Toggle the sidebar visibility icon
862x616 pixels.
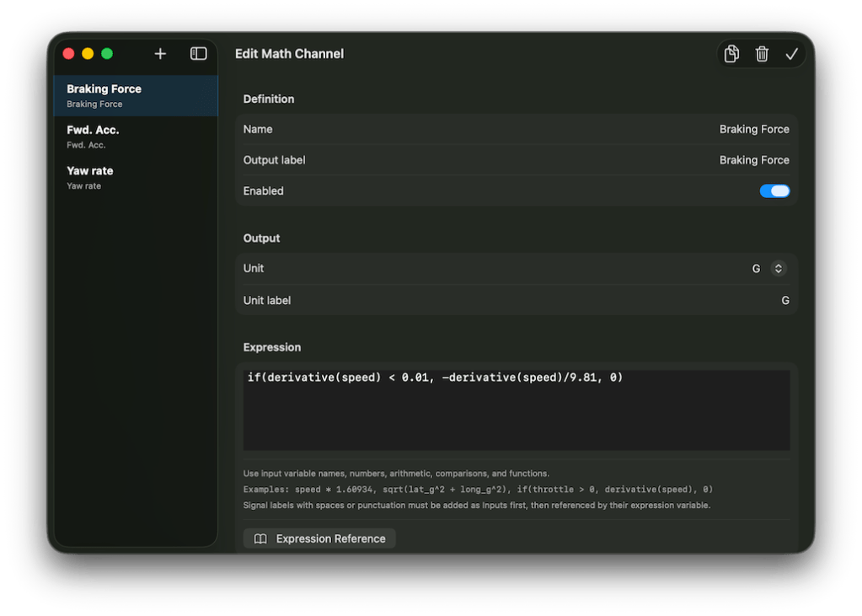pos(199,54)
